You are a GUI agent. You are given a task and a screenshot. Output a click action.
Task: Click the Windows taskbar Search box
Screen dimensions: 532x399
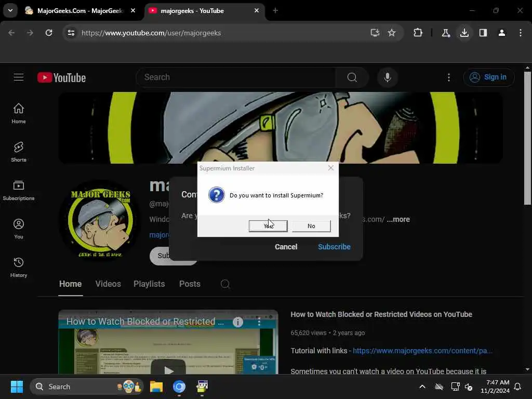(87, 387)
